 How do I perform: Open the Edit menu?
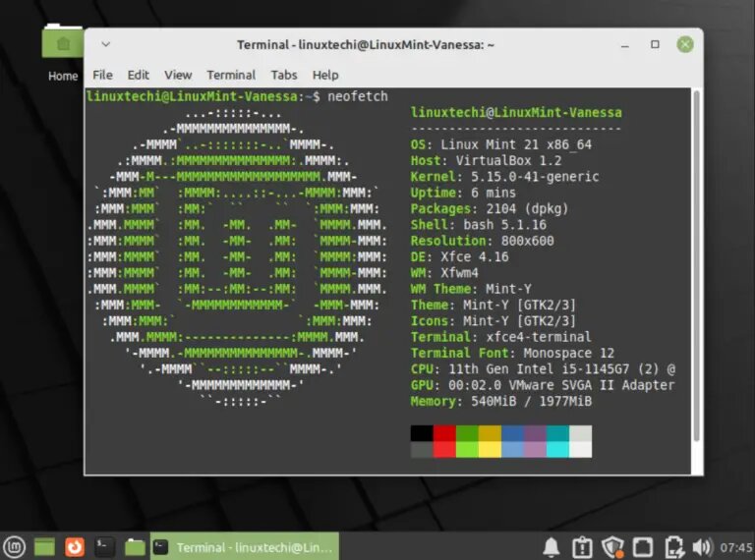tap(139, 75)
